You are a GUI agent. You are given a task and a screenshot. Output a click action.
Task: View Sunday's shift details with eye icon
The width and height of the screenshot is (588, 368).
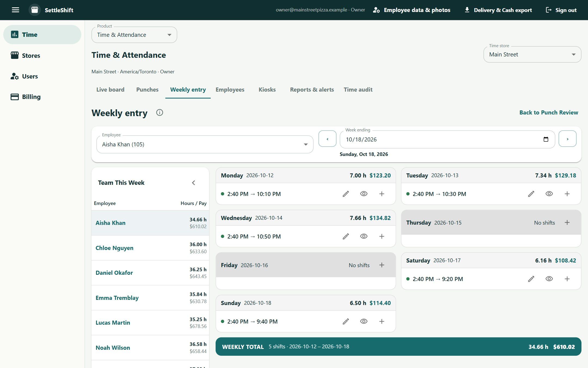click(364, 321)
